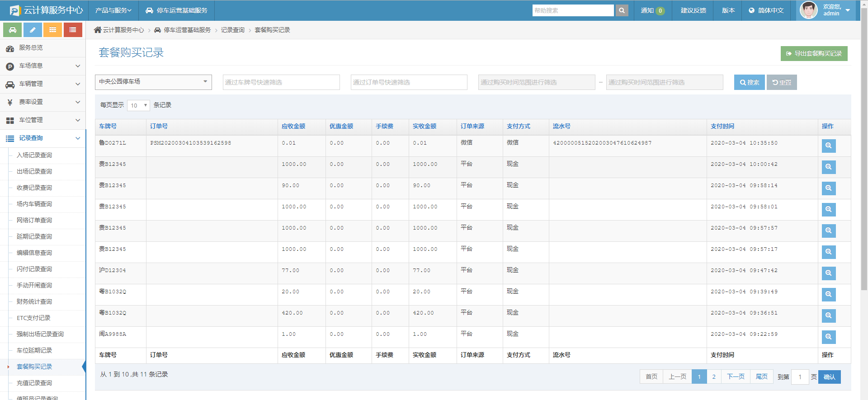Click the home icon in the breadcrumb
Viewport: 868px width, 400px height.
(x=98, y=30)
